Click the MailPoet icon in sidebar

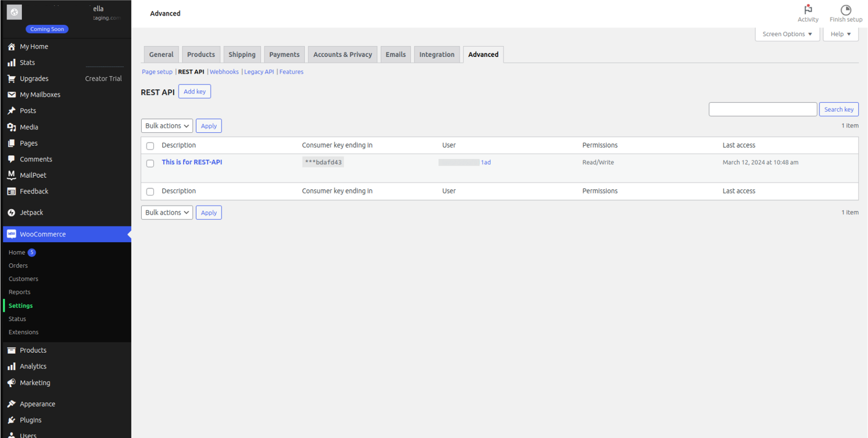[x=12, y=175]
